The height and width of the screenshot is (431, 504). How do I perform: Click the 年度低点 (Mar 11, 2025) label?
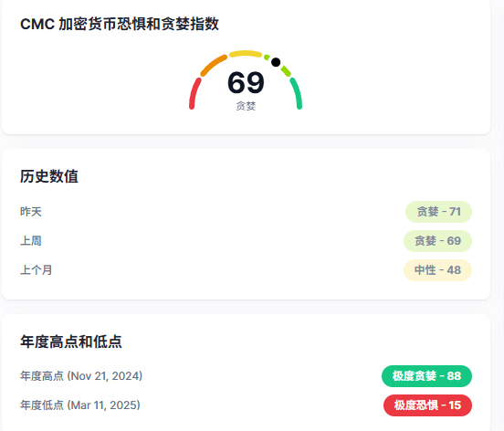click(80, 405)
